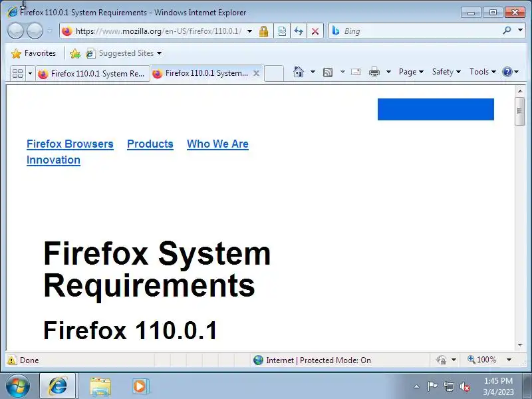
Task: Click the scrollbar down arrow
Action: click(520, 344)
